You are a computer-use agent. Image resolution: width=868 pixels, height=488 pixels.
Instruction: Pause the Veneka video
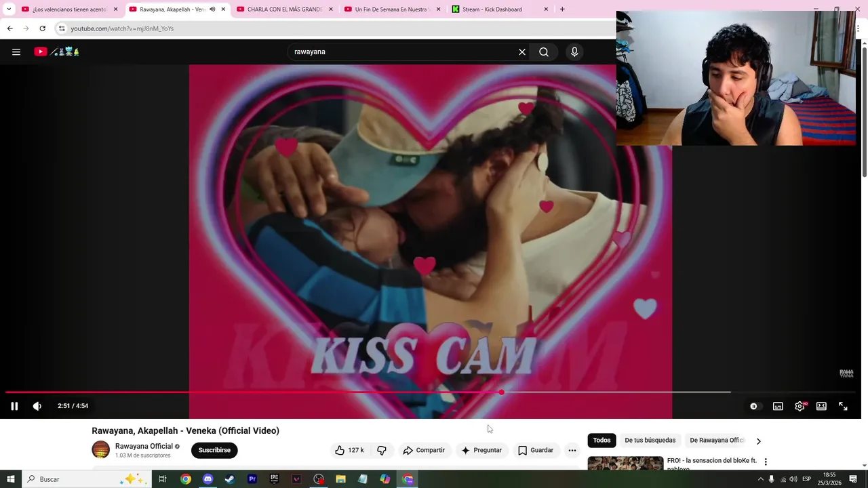(x=14, y=406)
